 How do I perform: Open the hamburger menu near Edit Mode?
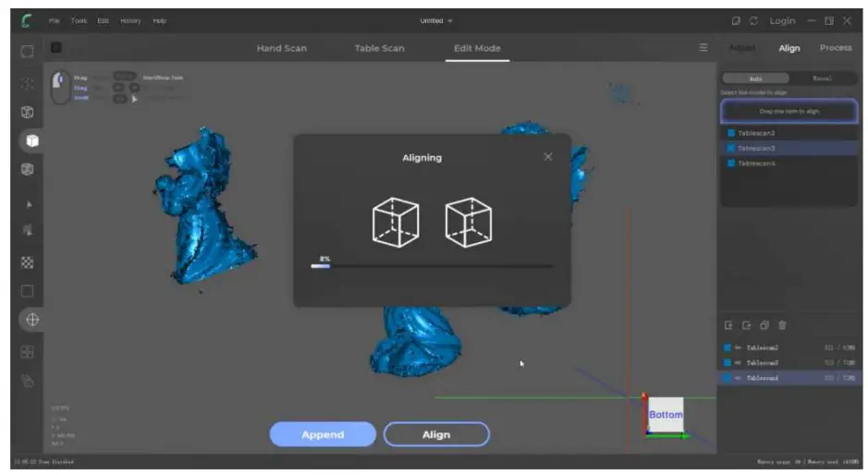coord(703,48)
